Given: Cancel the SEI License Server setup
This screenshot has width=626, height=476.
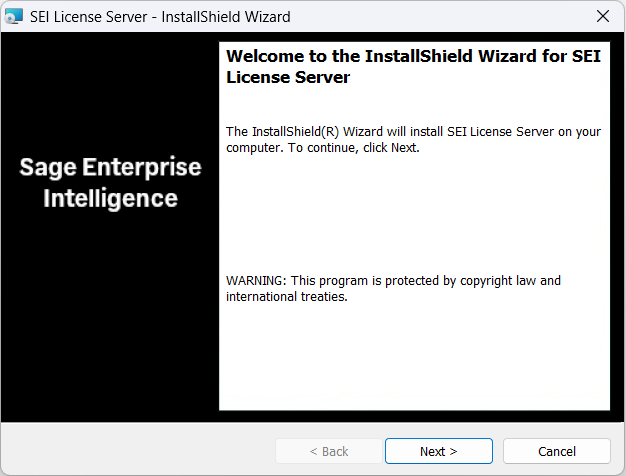Looking at the screenshot, I should point(556,451).
